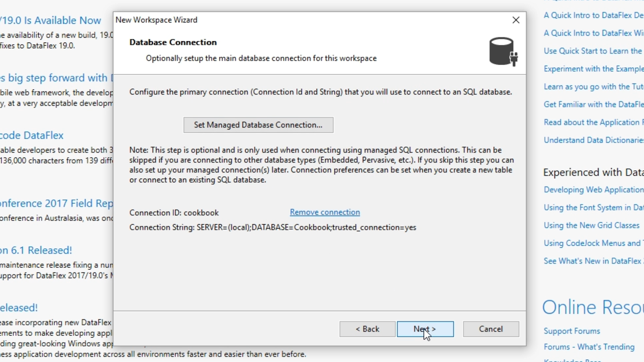Open Using CodeJock Menus link
644x362 pixels.
pos(592,243)
